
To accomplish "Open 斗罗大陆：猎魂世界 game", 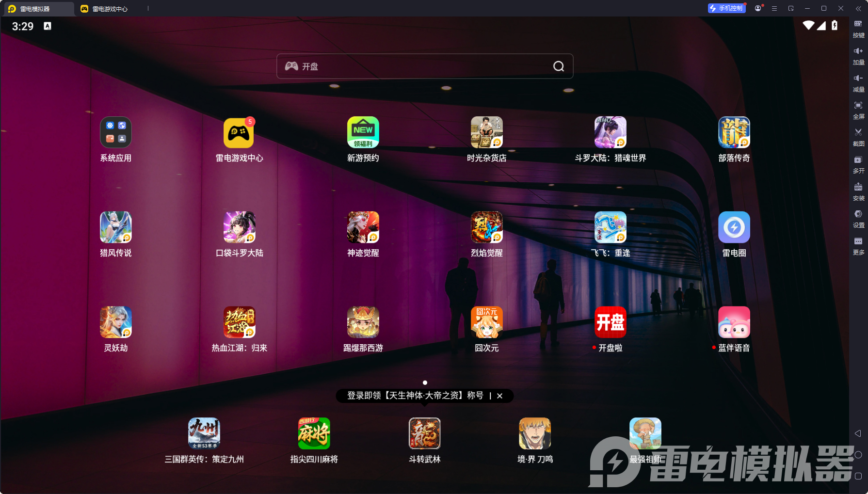I will point(610,132).
